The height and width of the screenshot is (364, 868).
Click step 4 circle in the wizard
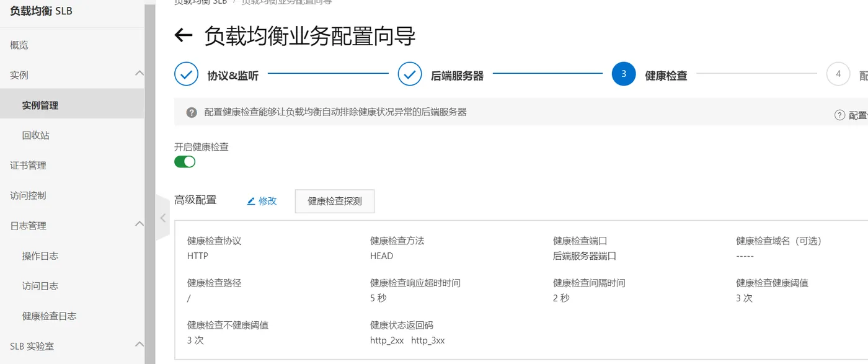[x=838, y=74]
